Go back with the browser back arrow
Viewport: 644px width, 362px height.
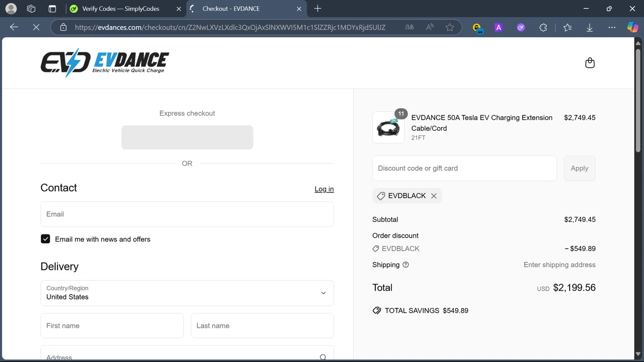pos(14,27)
